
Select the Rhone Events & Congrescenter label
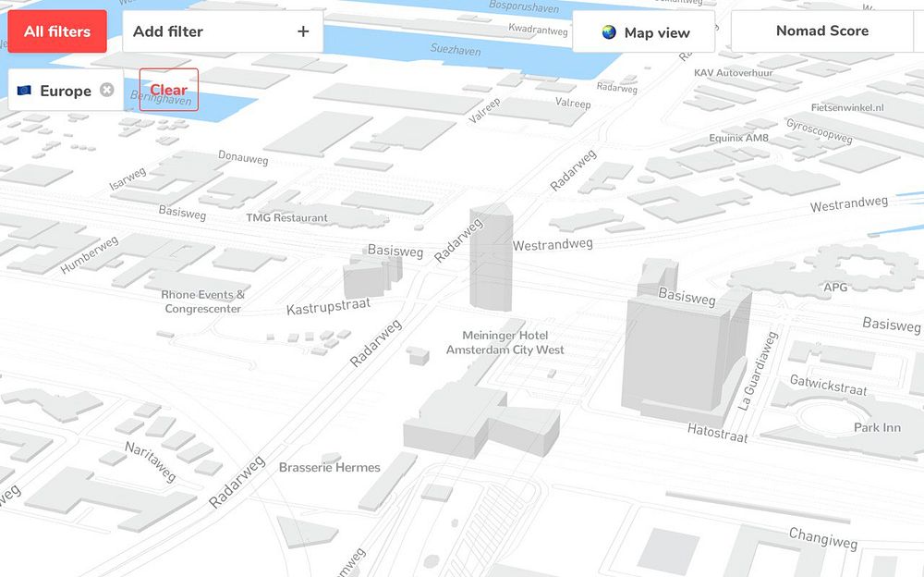(202, 301)
